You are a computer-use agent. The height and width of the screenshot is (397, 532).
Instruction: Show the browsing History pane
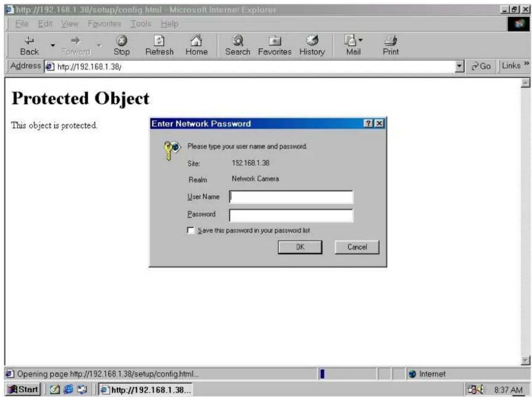[x=312, y=46]
